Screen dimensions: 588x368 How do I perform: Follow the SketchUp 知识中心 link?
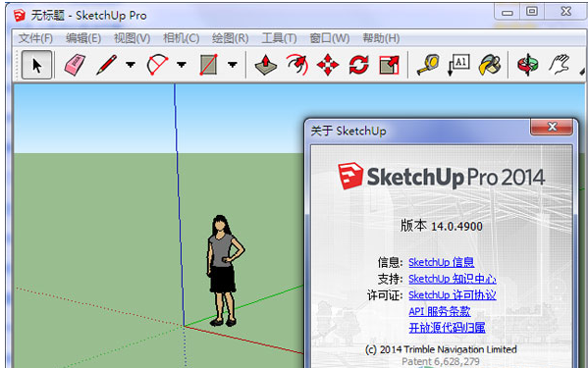453,279
